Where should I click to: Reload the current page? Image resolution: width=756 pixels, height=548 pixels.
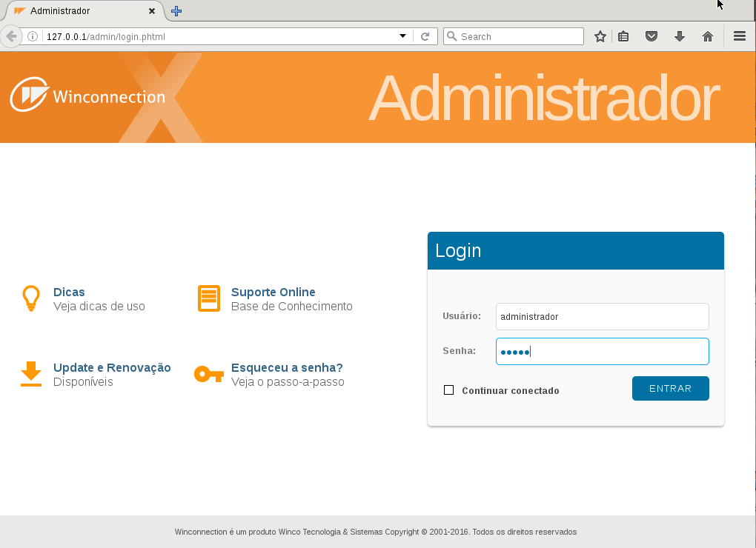425,36
